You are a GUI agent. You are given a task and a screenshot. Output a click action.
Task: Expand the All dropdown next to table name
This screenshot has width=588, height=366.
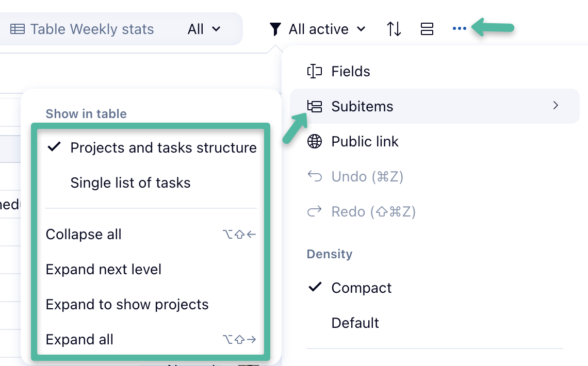pyautogui.click(x=204, y=29)
